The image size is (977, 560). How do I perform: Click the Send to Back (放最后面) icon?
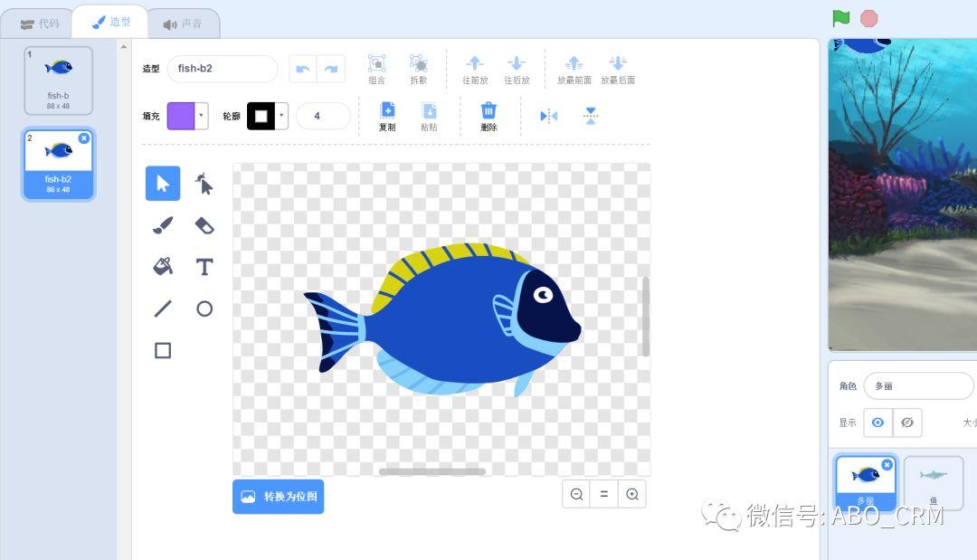618,63
